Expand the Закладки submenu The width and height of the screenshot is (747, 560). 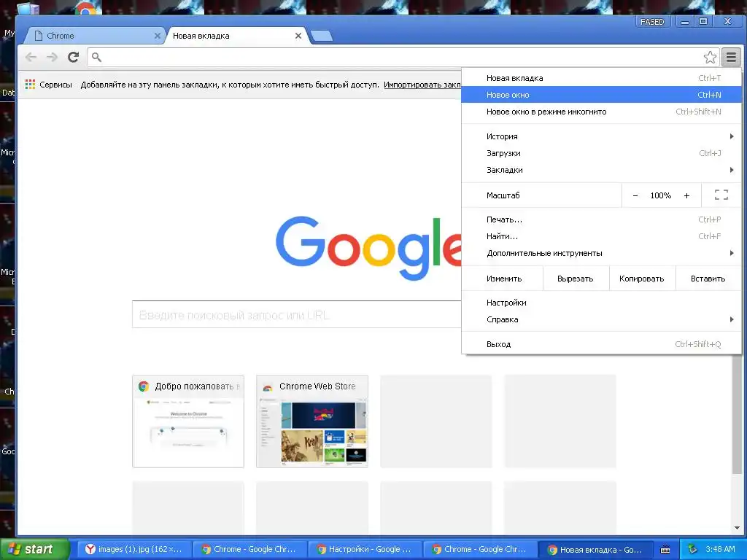[x=601, y=170]
